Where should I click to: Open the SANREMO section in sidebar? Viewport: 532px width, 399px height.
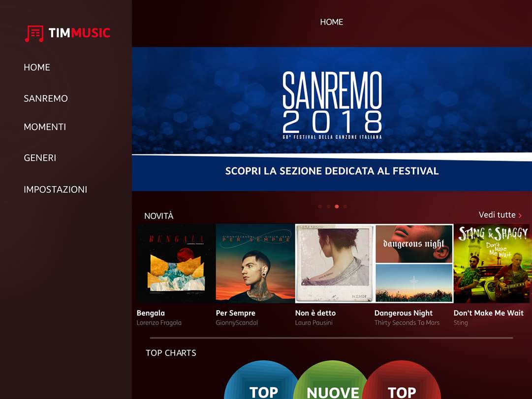(46, 99)
